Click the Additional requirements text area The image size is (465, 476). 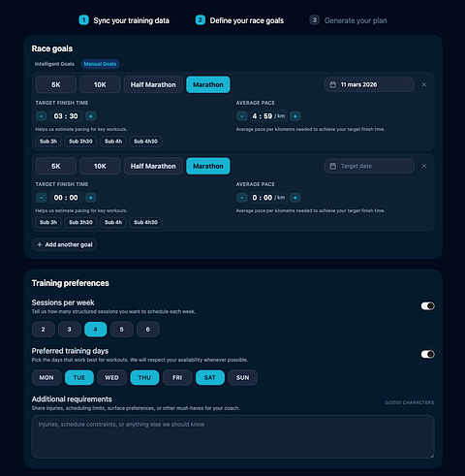click(232, 436)
